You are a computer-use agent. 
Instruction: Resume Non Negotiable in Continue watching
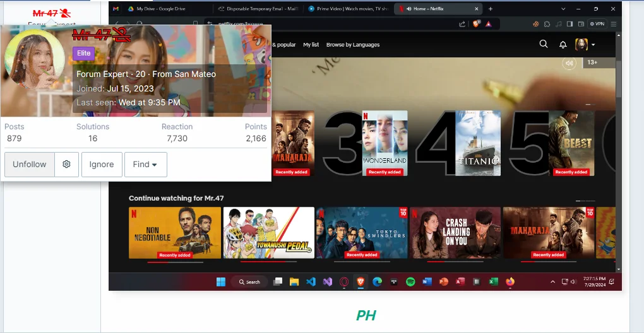[175, 233]
